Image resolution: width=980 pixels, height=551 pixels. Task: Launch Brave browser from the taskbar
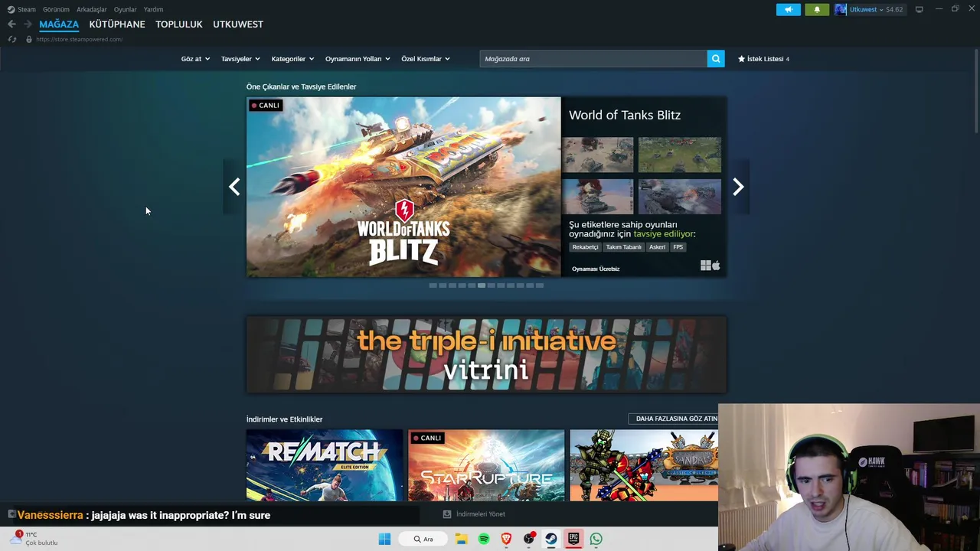pos(506,539)
